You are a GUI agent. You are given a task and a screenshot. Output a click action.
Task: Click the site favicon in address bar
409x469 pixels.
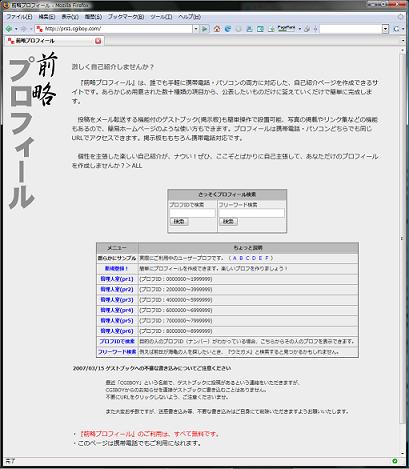(40, 29)
